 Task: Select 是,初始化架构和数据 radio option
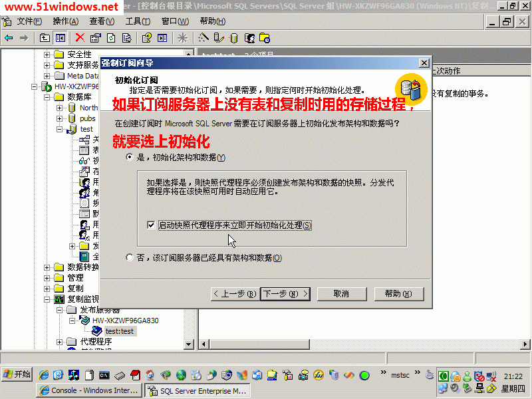[x=130, y=158]
